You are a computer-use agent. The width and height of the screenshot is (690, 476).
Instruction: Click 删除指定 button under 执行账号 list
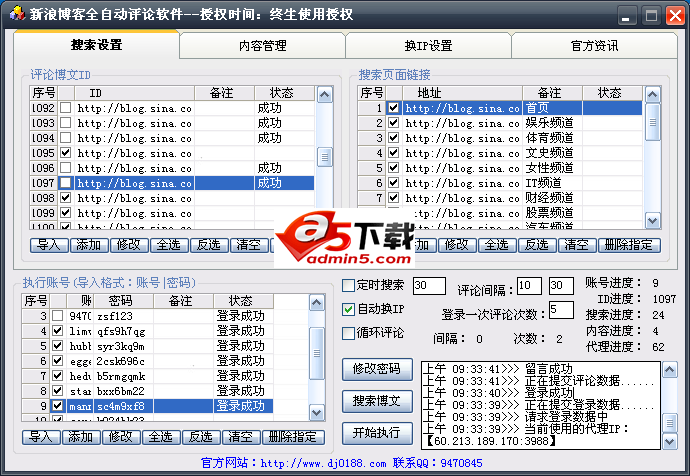294,437
